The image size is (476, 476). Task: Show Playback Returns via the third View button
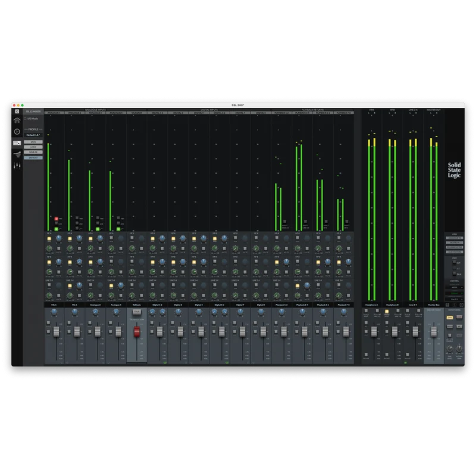[455, 247]
